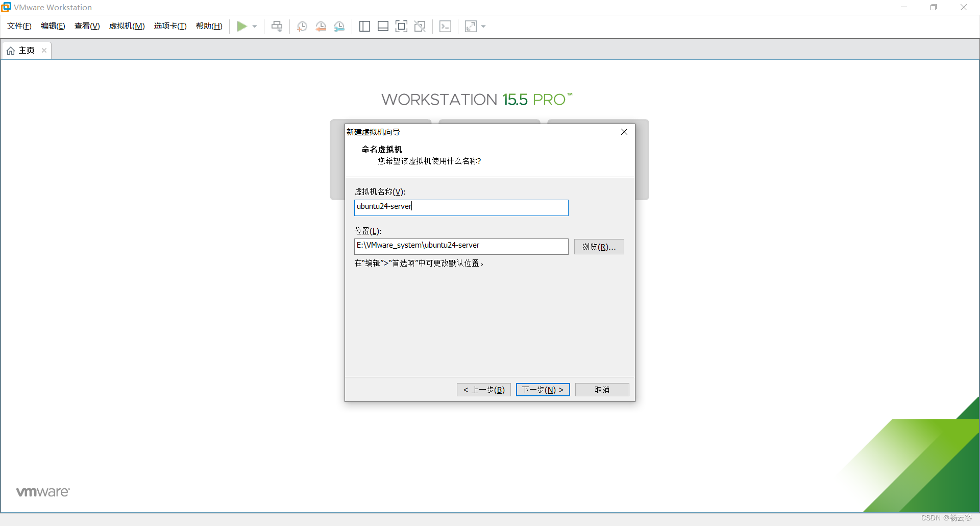Click Send Ctrl+Alt+Del toolbar icon

[277, 27]
